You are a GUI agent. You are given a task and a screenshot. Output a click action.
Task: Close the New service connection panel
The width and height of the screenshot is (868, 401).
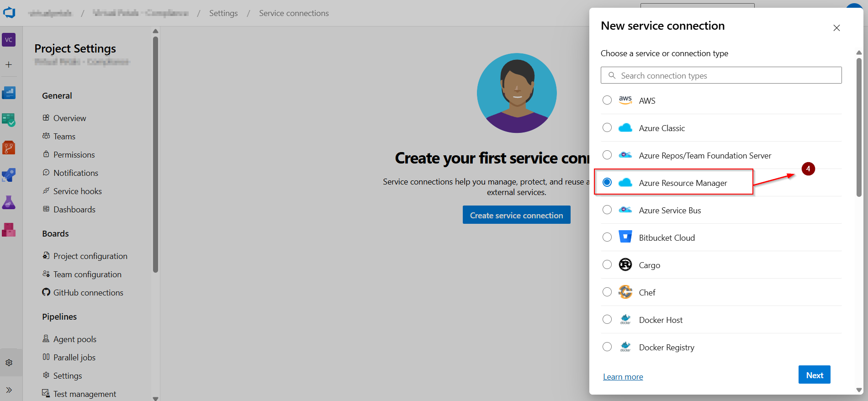(836, 28)
